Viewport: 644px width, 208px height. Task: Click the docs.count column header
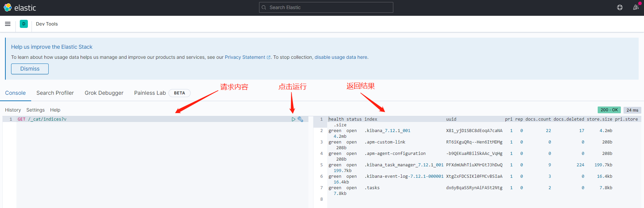click(x=538, y=119)
